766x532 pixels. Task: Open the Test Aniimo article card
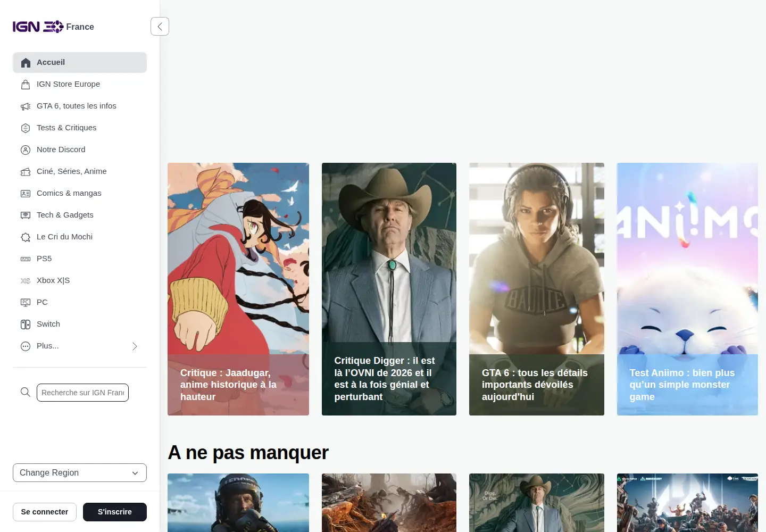[687, 289]
